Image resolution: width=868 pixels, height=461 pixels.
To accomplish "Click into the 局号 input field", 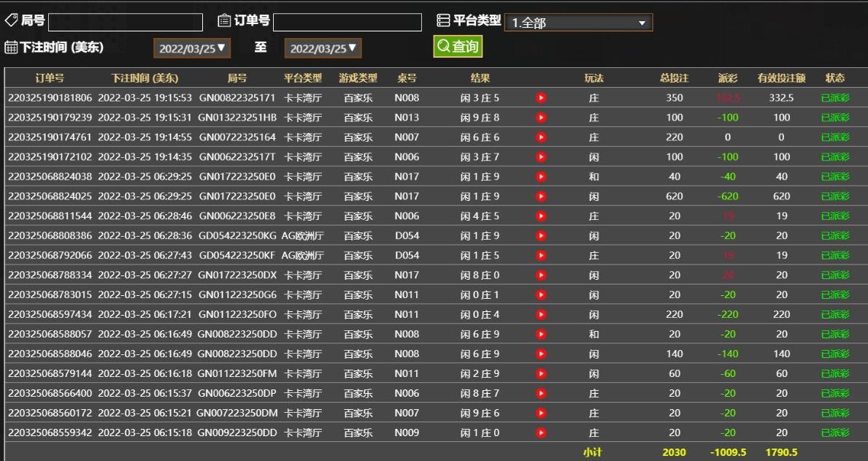I will tap(126, 23).
